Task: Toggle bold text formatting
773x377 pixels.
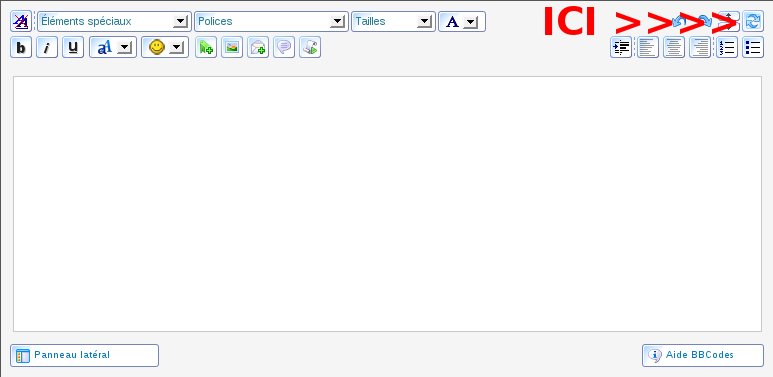Action: coord(21,47)
